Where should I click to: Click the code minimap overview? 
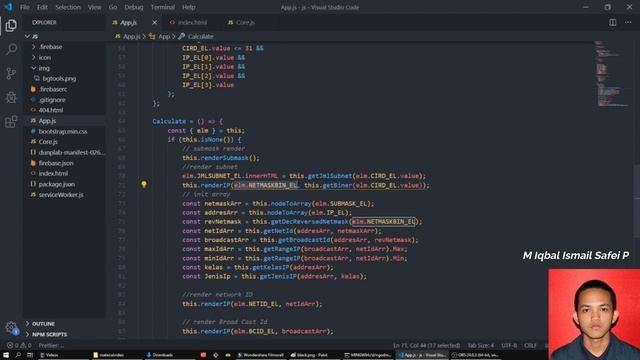(611, 73)
